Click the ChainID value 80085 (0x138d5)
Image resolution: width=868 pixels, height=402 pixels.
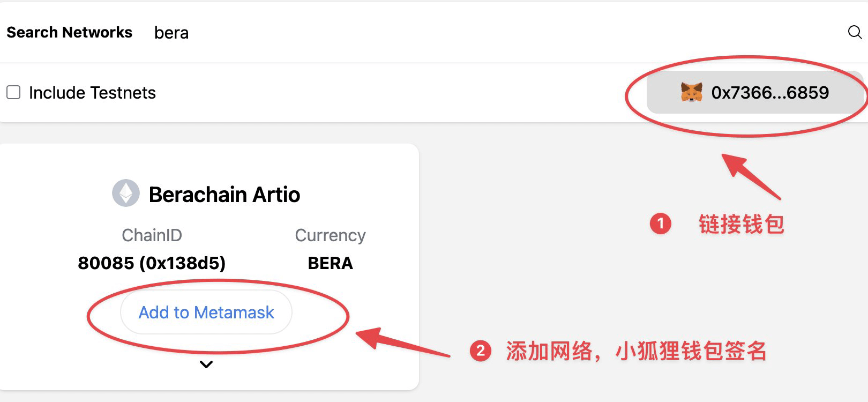click(152, 263)
